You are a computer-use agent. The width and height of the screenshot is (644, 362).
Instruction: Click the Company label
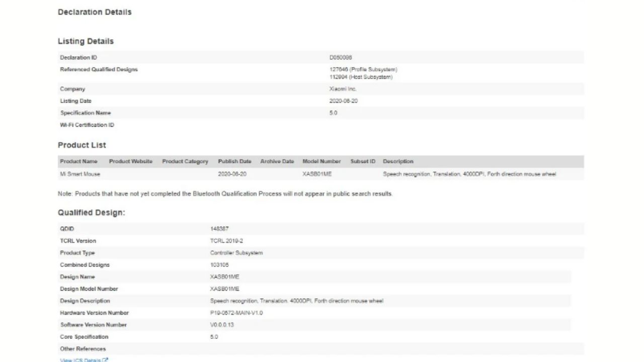coord(72,89)
